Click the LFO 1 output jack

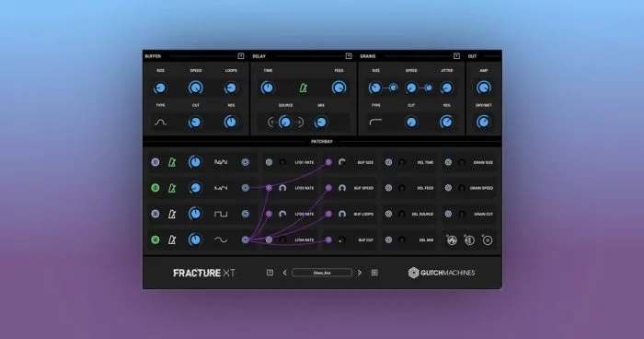click(246, 162)
